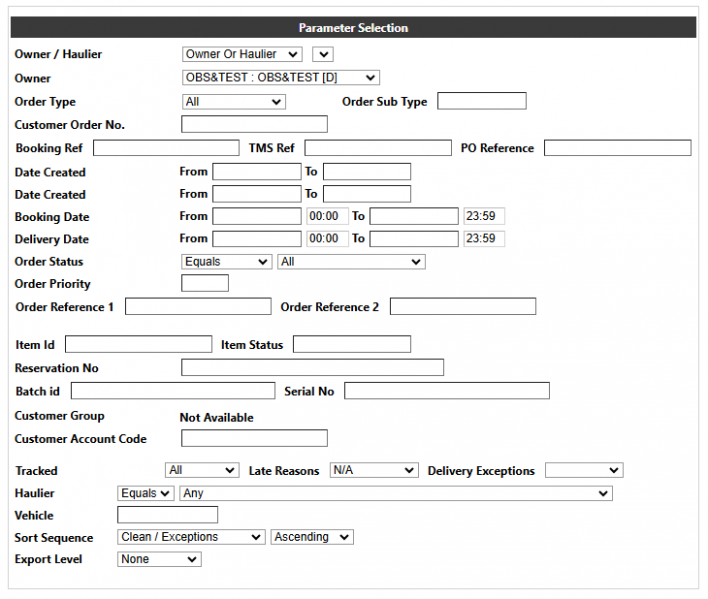Click the Order Priority field
708x599 pixels.
coord(205,283)
